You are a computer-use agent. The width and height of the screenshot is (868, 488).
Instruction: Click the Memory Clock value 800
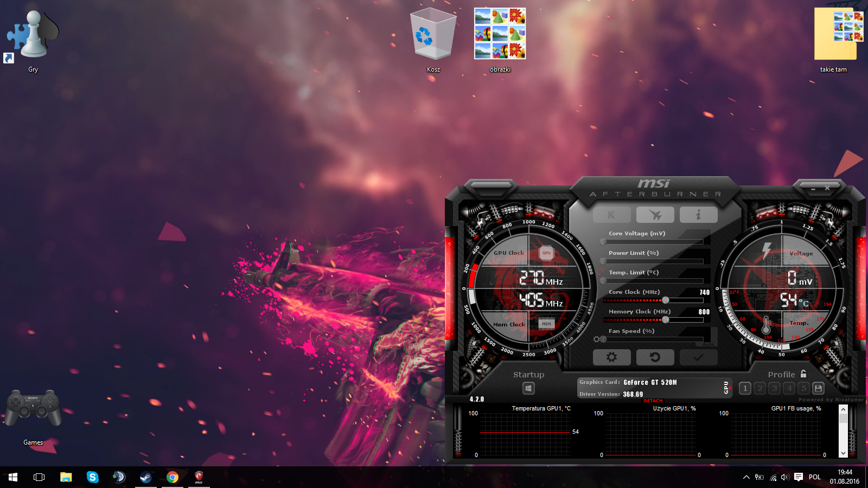pos(704,312)
